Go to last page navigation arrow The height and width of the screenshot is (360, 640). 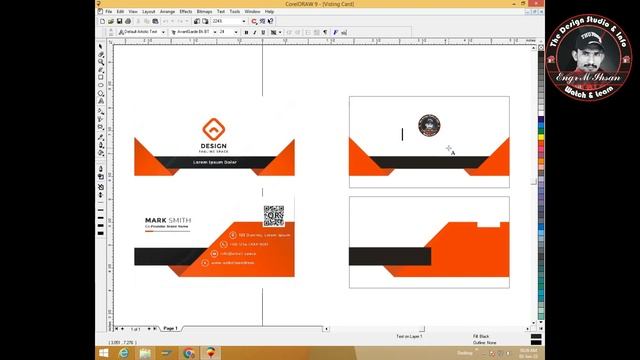tap(155, 328)
